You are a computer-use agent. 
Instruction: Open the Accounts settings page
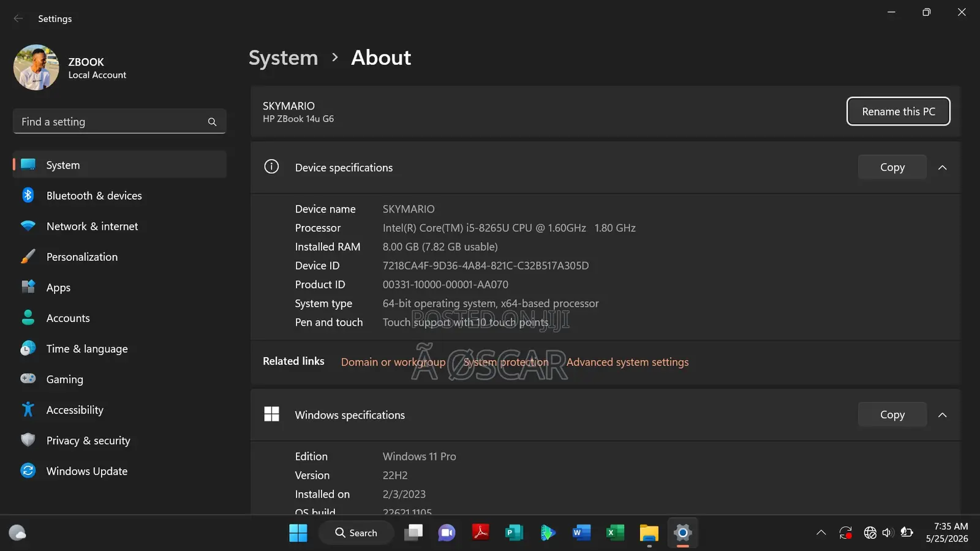(x=119, y=318)
